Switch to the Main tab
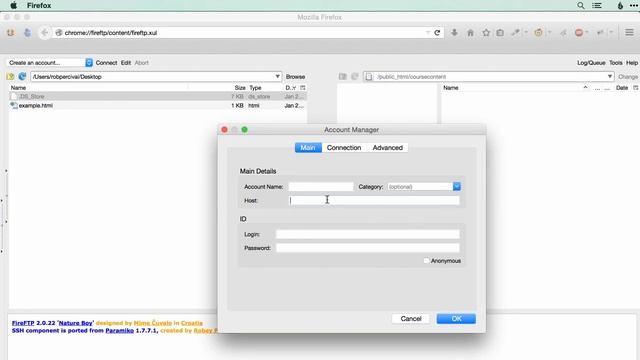640x360 pixels. coord(308,148)
